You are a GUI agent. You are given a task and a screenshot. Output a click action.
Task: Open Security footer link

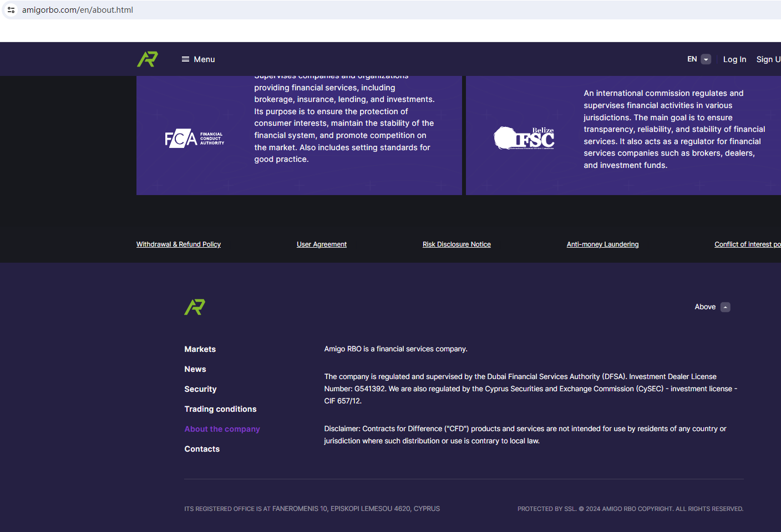pyautogui.click(x=201, y=389)
